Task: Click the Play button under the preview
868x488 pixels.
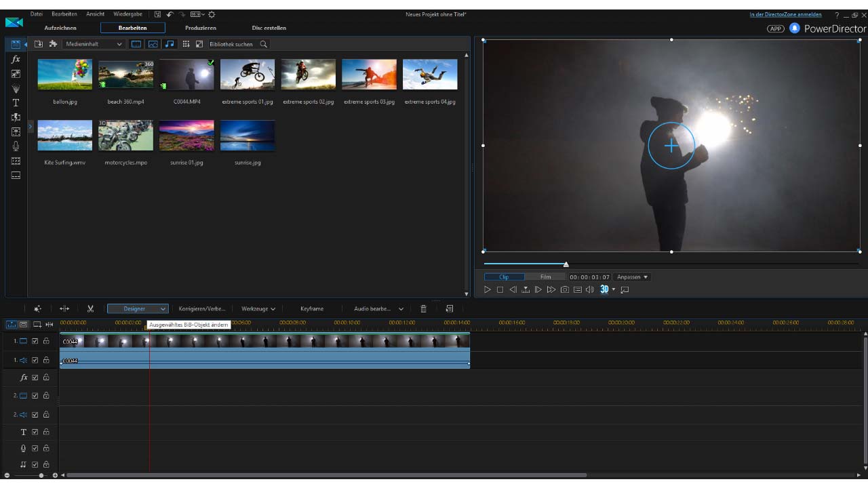Action: tap(487, 290)
